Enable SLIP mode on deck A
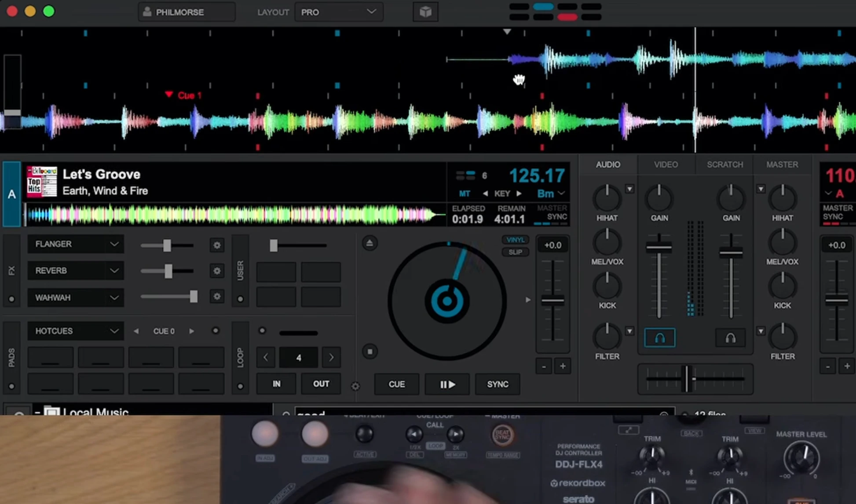Viewport: 856px width, 504px height. tap(515, 252)
